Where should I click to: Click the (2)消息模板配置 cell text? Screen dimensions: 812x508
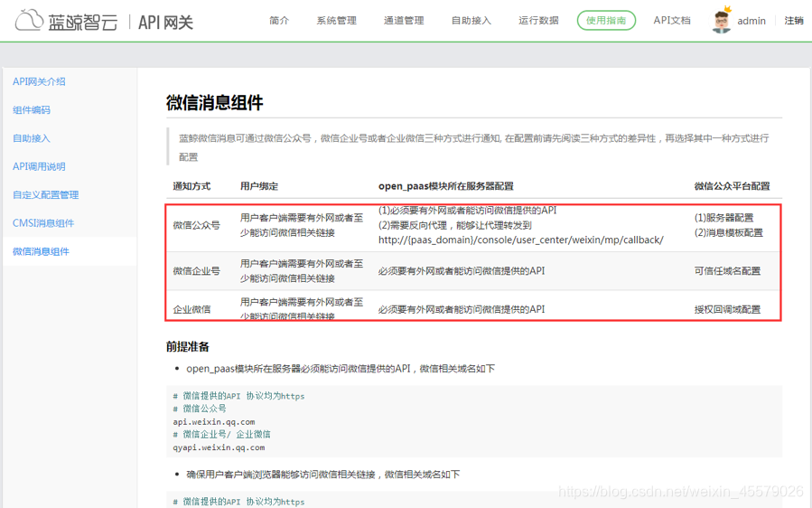point(729,232)
